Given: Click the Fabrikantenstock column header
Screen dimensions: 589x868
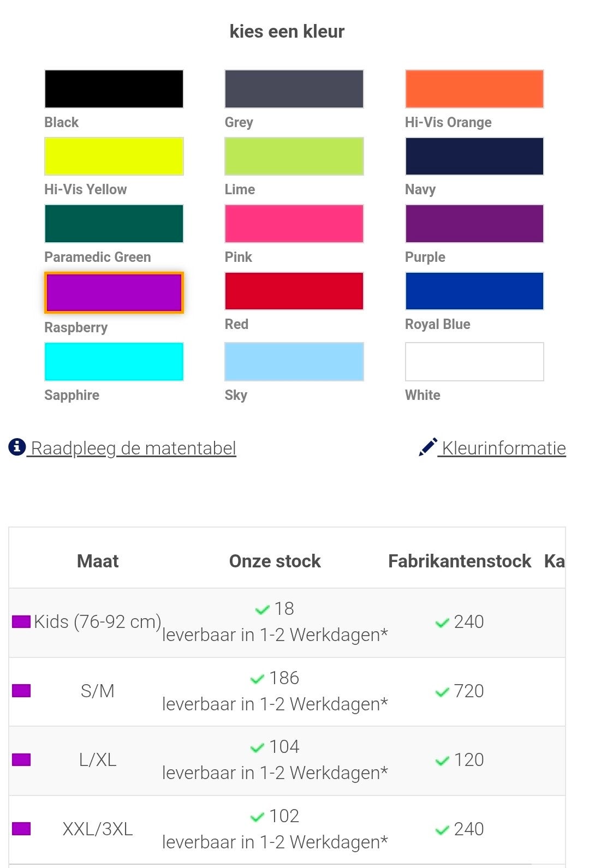Looking at the screenshot, I should coord(459,561).
